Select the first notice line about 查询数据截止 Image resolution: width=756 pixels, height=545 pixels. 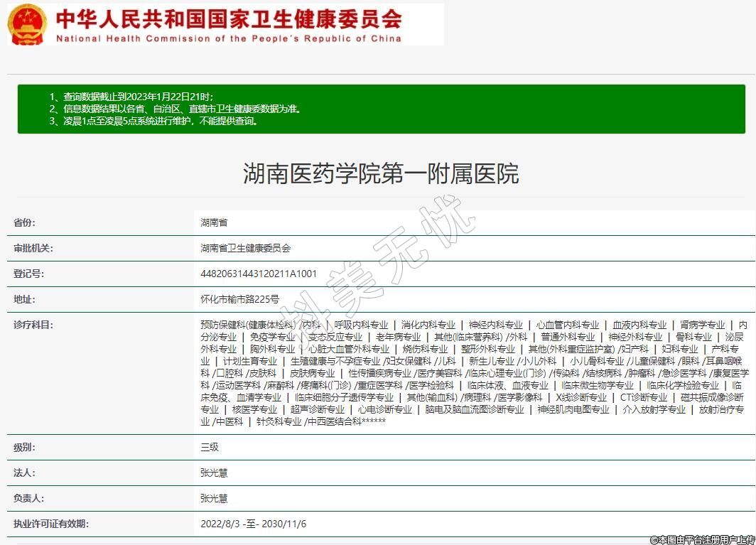tap(131, 97)
